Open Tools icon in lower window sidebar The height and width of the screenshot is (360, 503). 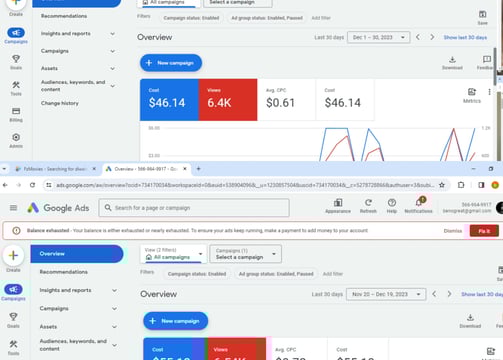tap(13, 344)
